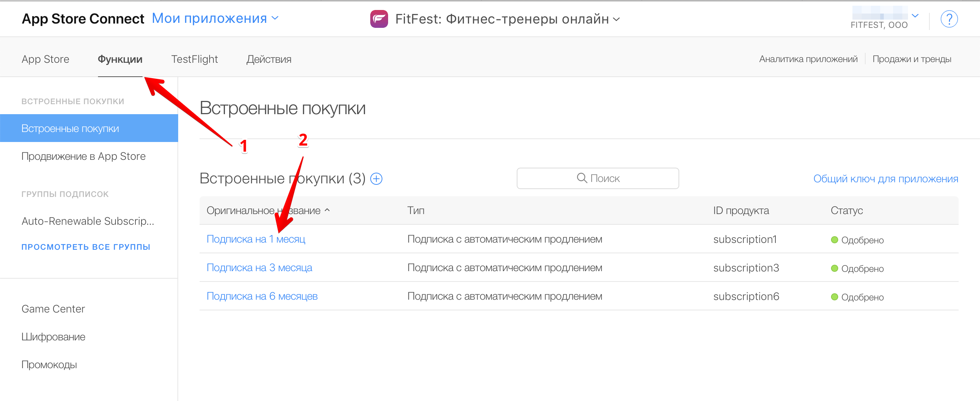The image size is (980, 401).
Task: Change sort order on Оригинальное название column
Action: coord(327,210)
